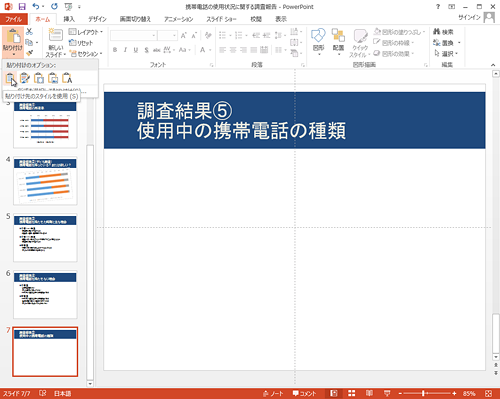This screenshot has width=500, height=399.
Task: Click the Save icon in quick access toolbar
Action: click(x=22, y=6)
